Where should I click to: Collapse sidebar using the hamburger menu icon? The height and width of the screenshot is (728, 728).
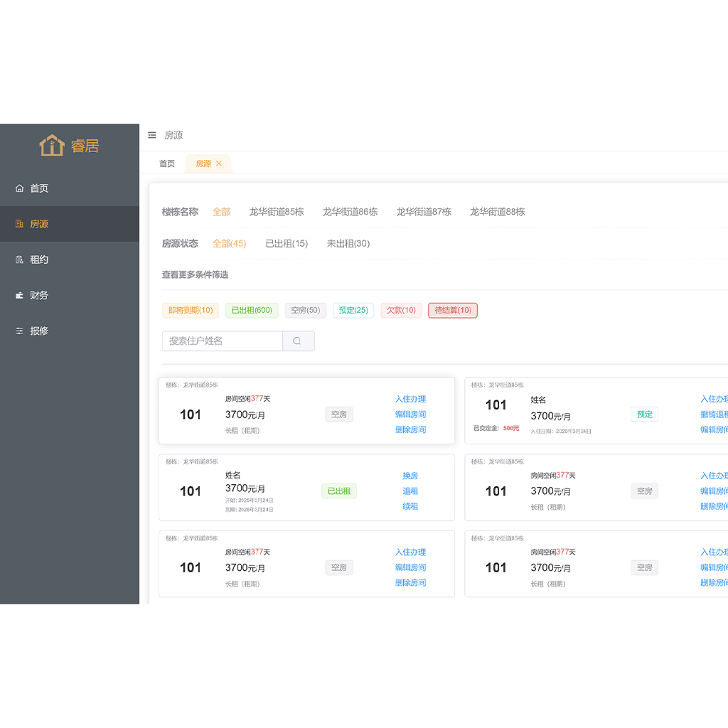tap(152, 135)
